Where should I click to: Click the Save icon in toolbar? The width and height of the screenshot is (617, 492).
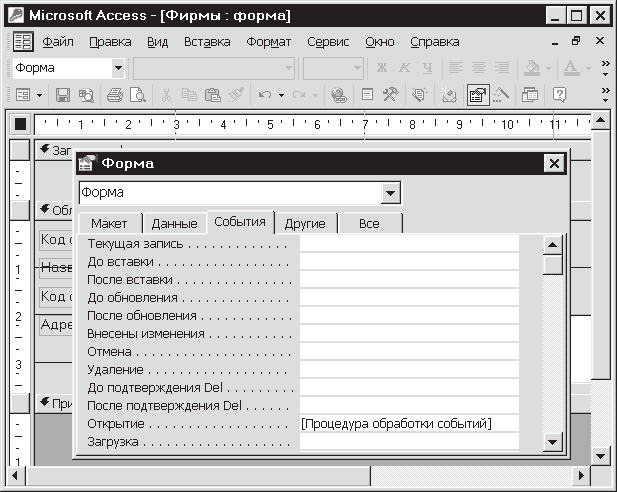point(62,95)
